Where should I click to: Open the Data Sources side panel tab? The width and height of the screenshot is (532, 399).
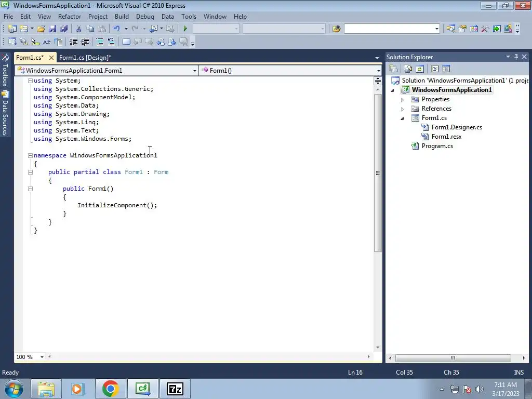[5, 113]
